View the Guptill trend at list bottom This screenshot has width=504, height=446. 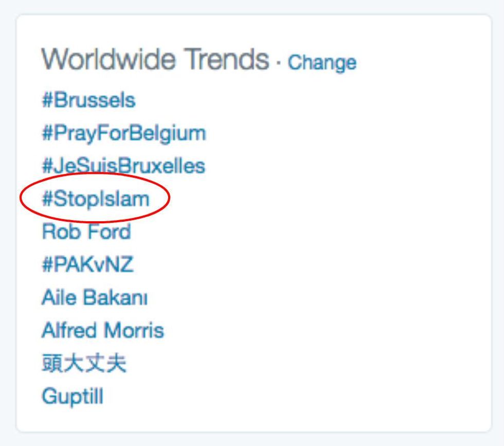tap(73, 397)
